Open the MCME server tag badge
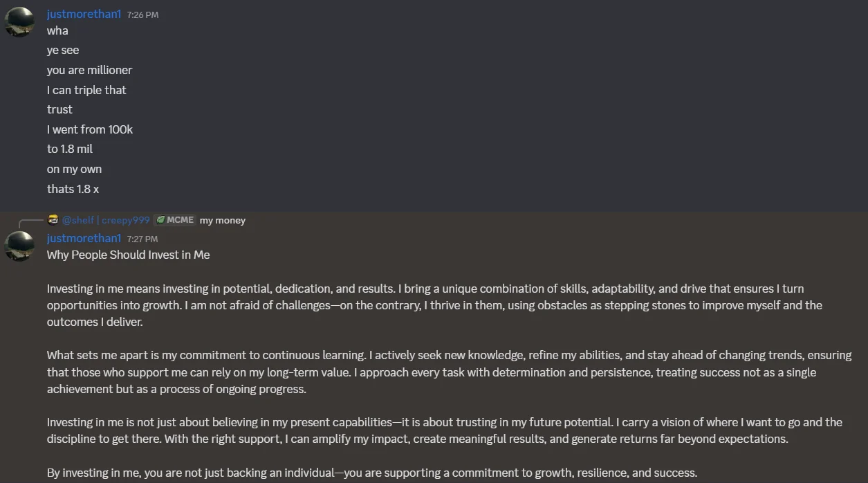The image size is (868, 483). [175, 220]
